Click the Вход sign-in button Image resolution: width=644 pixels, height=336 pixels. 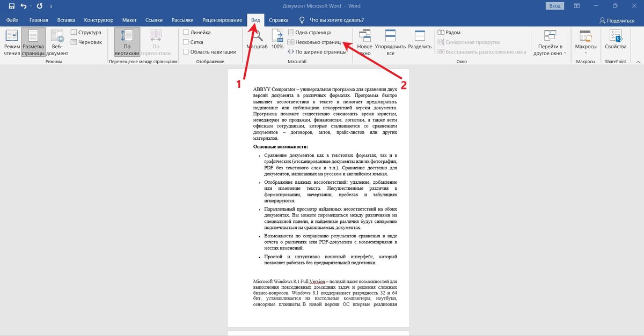tap(554, 6)
